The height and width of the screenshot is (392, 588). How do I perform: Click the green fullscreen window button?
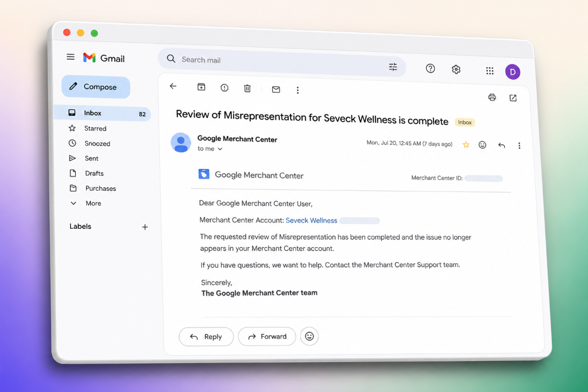coord(95,33)
